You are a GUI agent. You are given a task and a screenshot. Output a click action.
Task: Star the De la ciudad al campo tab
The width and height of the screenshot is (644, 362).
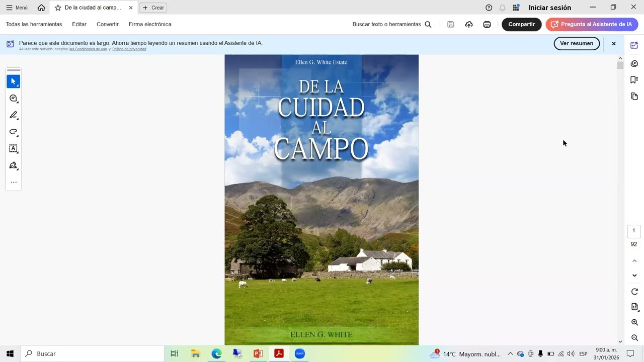[x=58, y=8]
